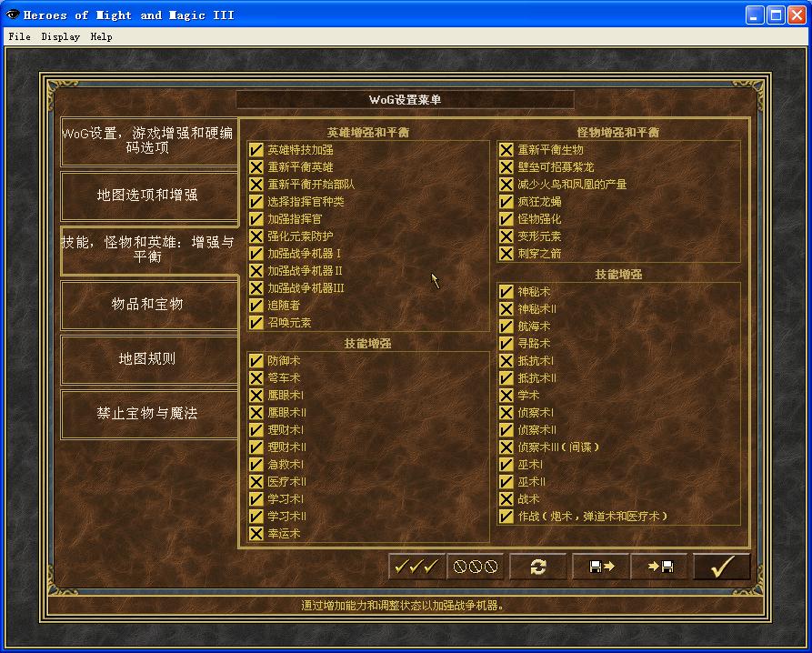Toggle the 侦察术I checkbox
Viewport: 812px width, 653px height.
point(506,413)
